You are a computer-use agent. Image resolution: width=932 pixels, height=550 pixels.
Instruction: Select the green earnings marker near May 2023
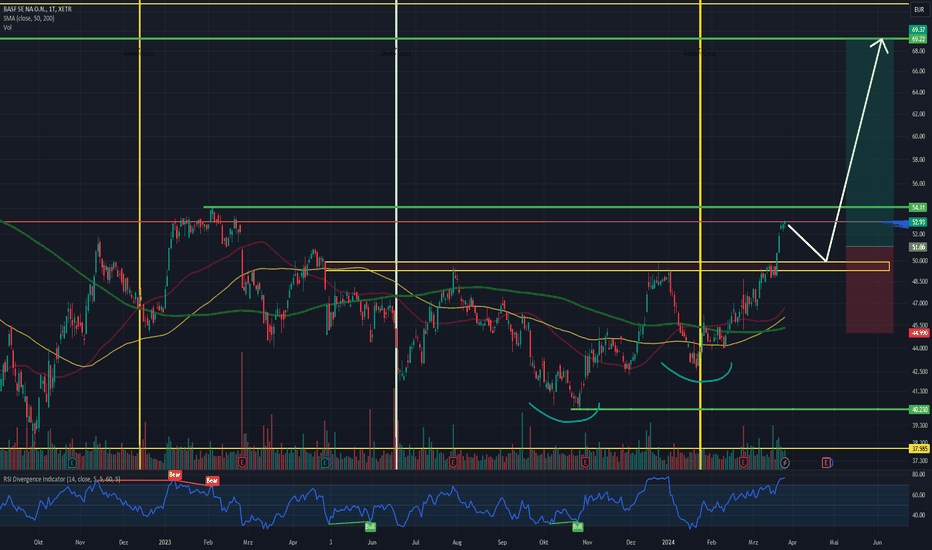click(326, 462)
